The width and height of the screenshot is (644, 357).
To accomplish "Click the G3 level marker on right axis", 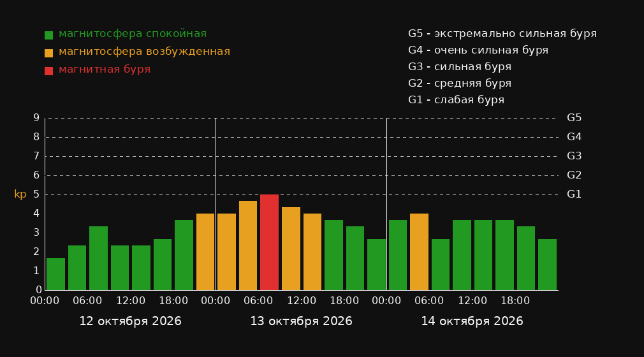I will [574, 156].
